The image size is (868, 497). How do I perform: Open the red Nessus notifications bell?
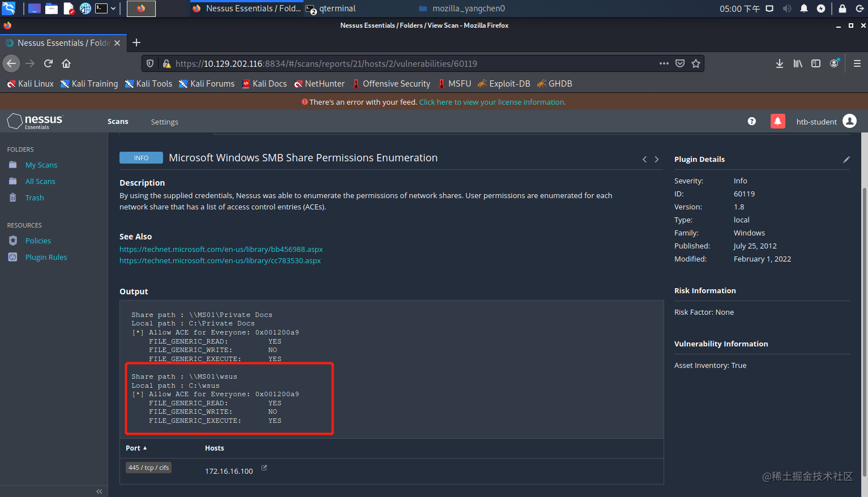click(778, 121)
